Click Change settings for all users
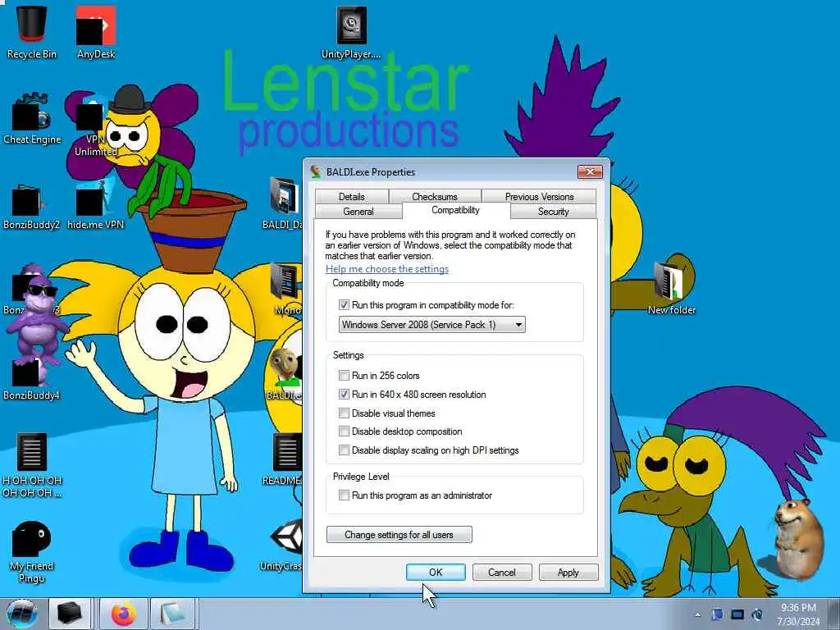 tap(399, 535)
